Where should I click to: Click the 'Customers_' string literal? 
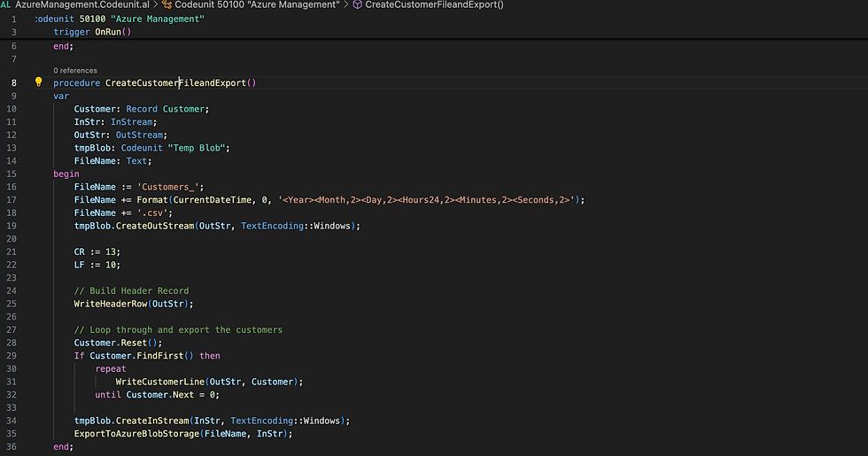click(x=167, y=187)
